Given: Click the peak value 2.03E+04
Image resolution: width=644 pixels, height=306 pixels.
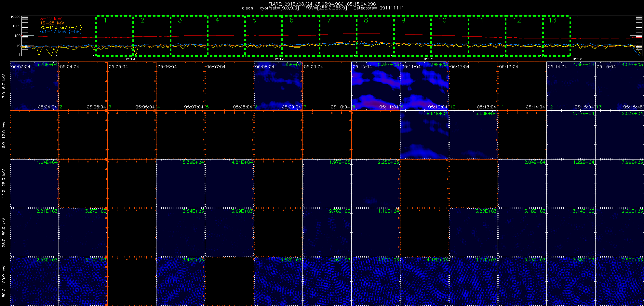Looking at the screenshot, I should coord(632,113).
